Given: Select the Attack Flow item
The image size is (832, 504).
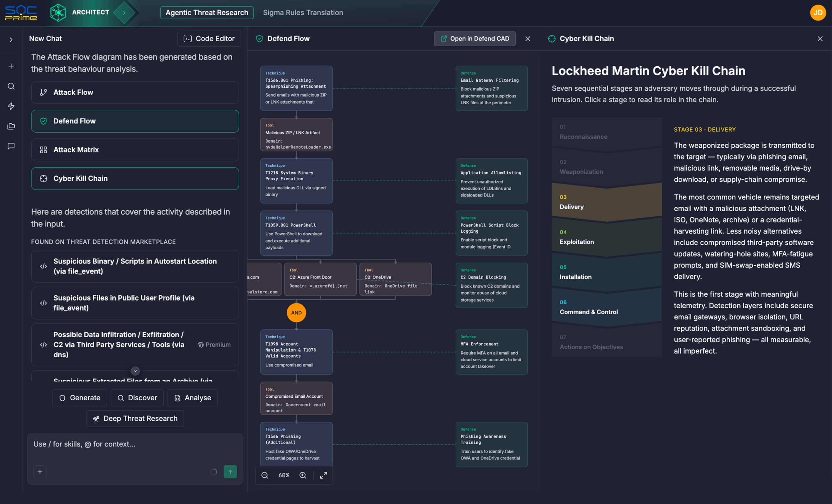Looking at the screenshot, I should tap(135, 92).
